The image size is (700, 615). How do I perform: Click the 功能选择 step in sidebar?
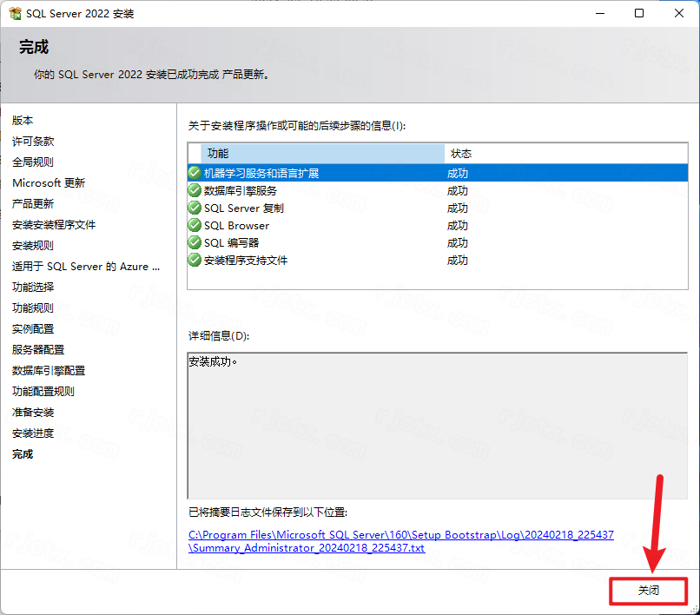click(33, 288)
